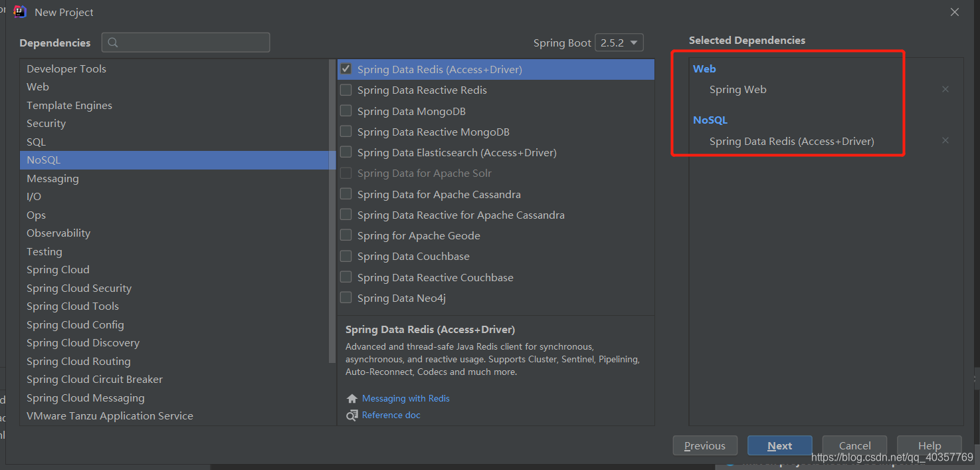Image resolution: width=980 pixels, height=470 pixels.
Task: Cancel the New Project wizard
Action: pyautogui.click(x=854, y=446)
